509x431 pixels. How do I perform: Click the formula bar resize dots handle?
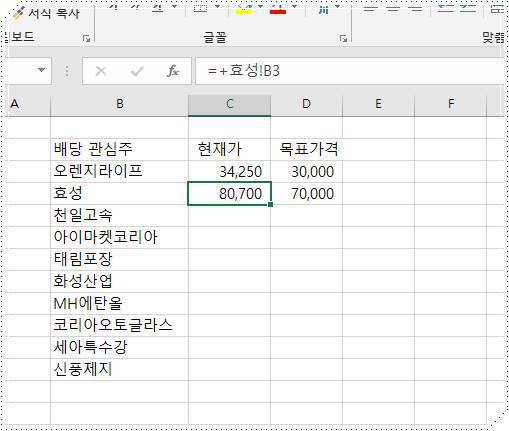[x=67, y=71]
